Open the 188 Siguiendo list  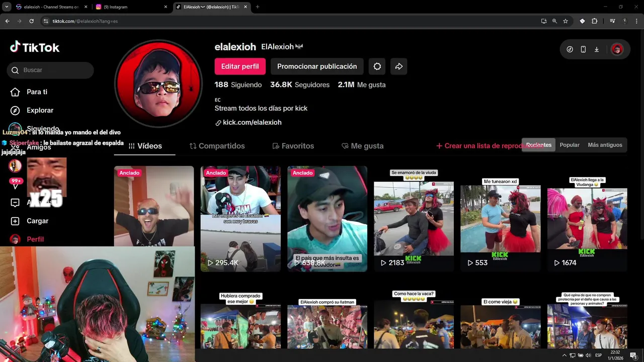pos(238,85)
